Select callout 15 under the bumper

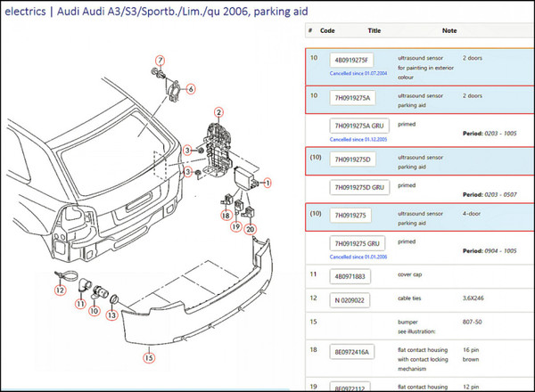point(149,359)
